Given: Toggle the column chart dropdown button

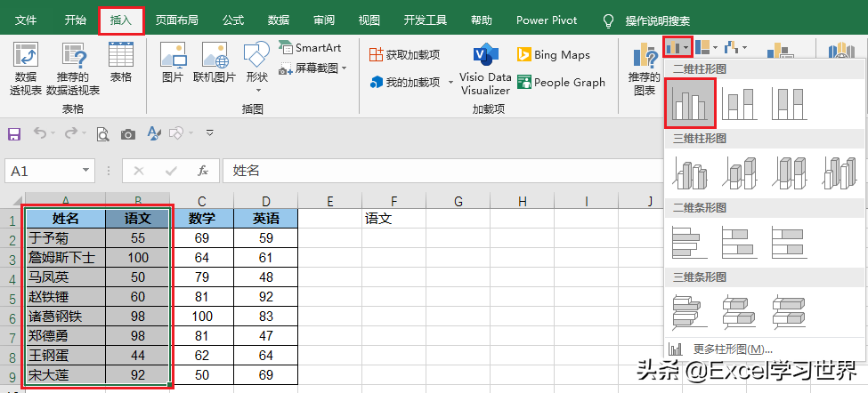Looking at the screenshot, I should click(678, 48).
